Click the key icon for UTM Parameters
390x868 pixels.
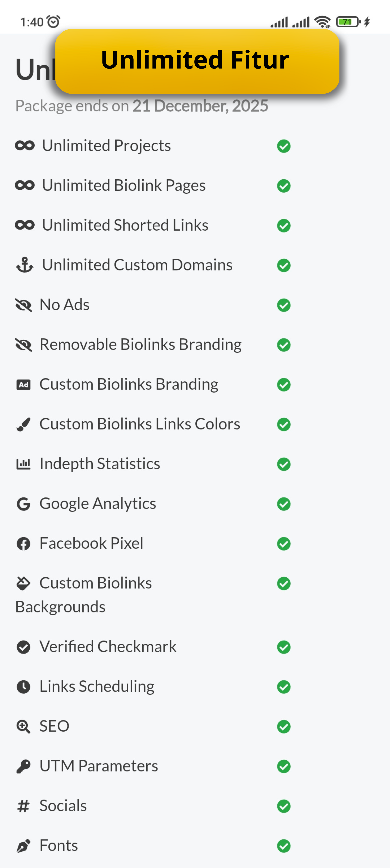pyautogui.click(x=24, y=766)
